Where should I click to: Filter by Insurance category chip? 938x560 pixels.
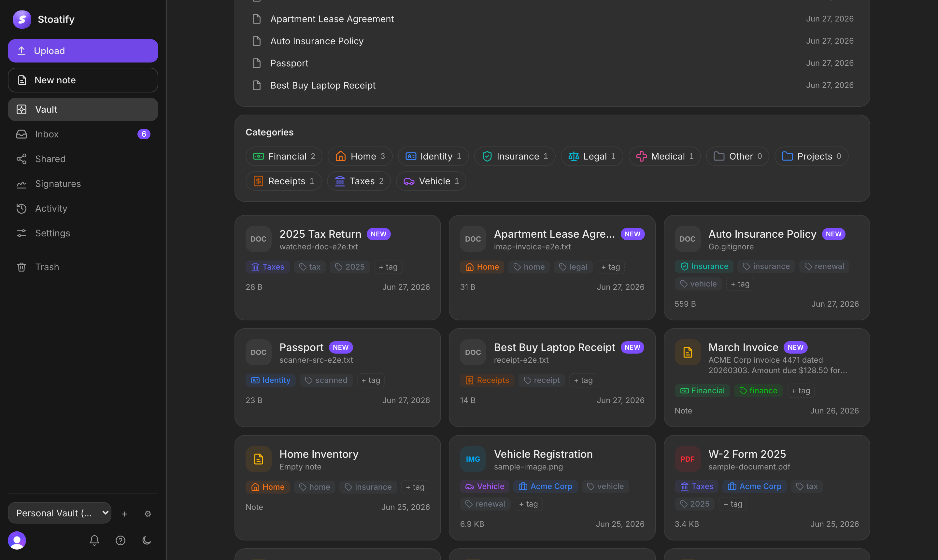pyautogui.click(x=515, y=156)
